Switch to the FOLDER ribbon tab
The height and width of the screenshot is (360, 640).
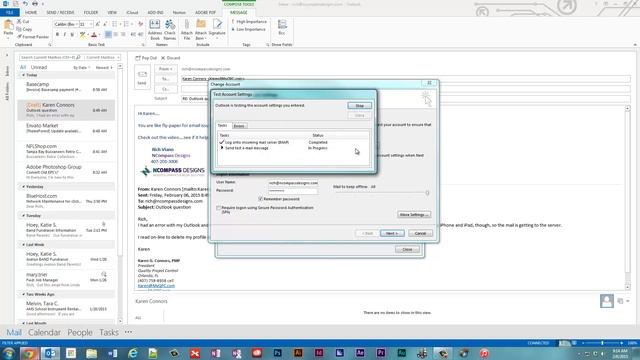click(91, 13)
